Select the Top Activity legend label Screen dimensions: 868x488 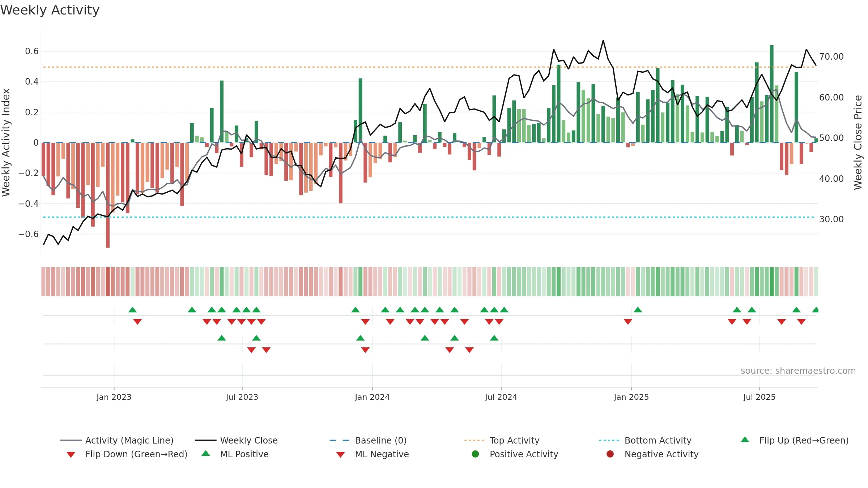[x=514, y=440]
